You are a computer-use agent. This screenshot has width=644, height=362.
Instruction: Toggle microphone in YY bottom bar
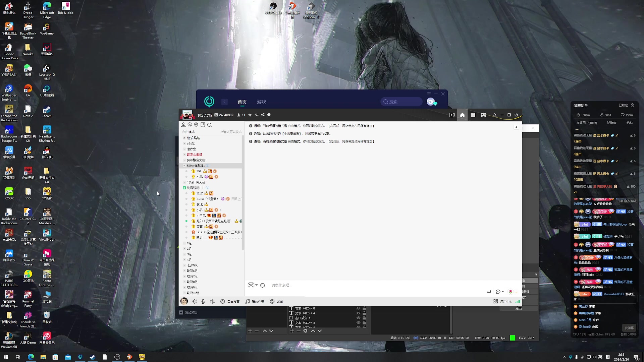(x=203, y=301)
